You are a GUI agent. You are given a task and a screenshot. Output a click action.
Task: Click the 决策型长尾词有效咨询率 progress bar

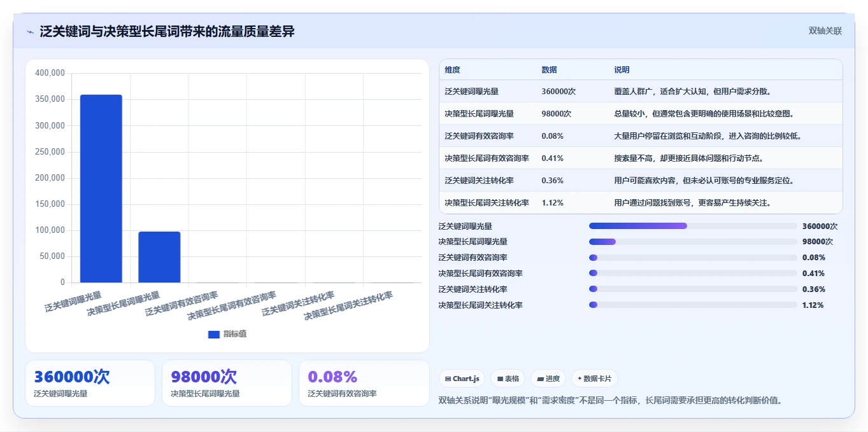(693, 274)
